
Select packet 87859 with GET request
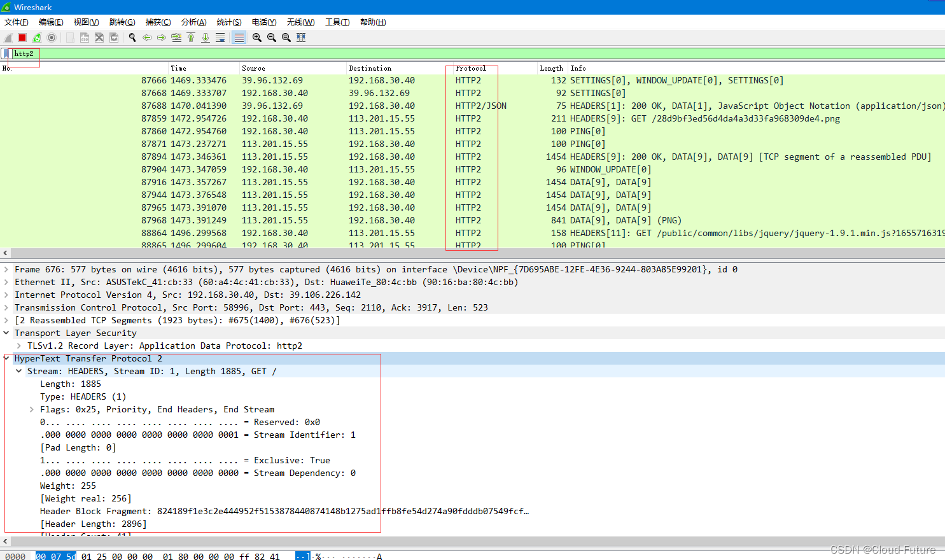click(x=255, y=118)
